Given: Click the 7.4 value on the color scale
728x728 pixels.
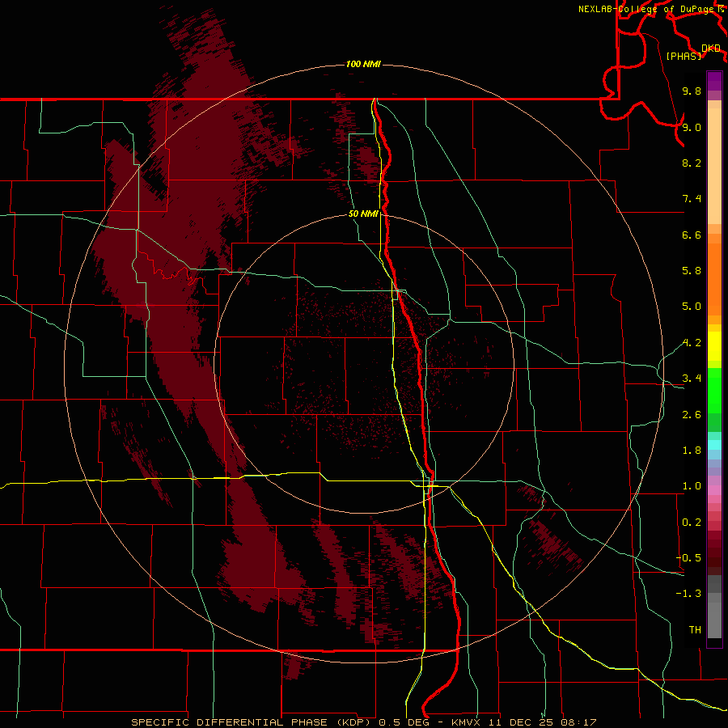Looking at the screenshot, I should click(x=692, y=199).
